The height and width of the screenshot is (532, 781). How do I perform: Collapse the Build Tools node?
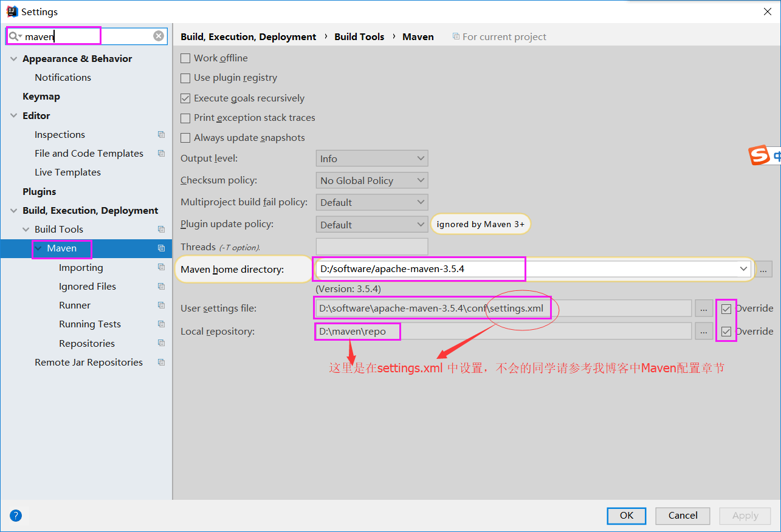click(x=26, y=230)
